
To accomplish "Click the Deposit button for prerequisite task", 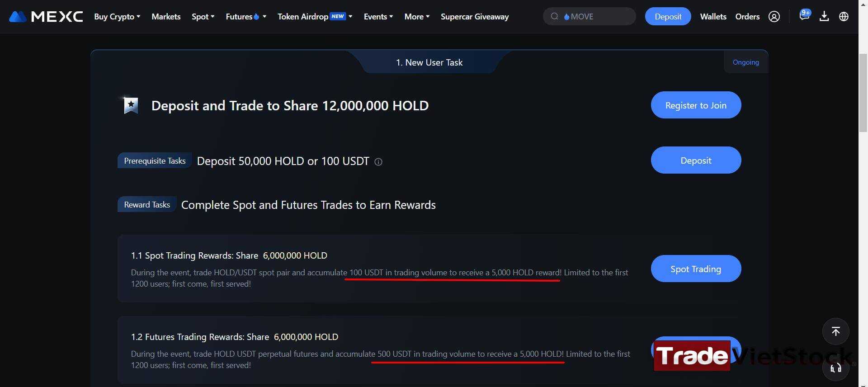I will coord(696,160).
